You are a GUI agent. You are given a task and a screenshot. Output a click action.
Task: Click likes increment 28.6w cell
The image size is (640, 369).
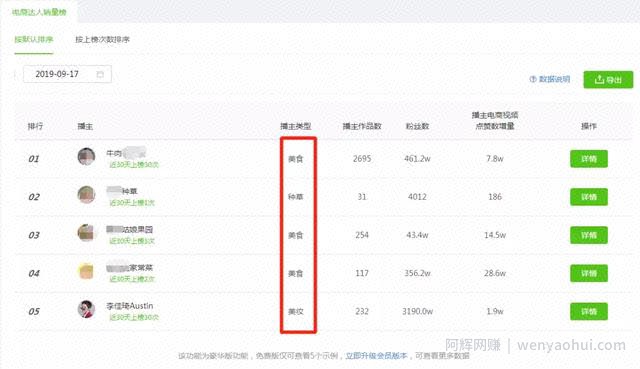point(495,273)
